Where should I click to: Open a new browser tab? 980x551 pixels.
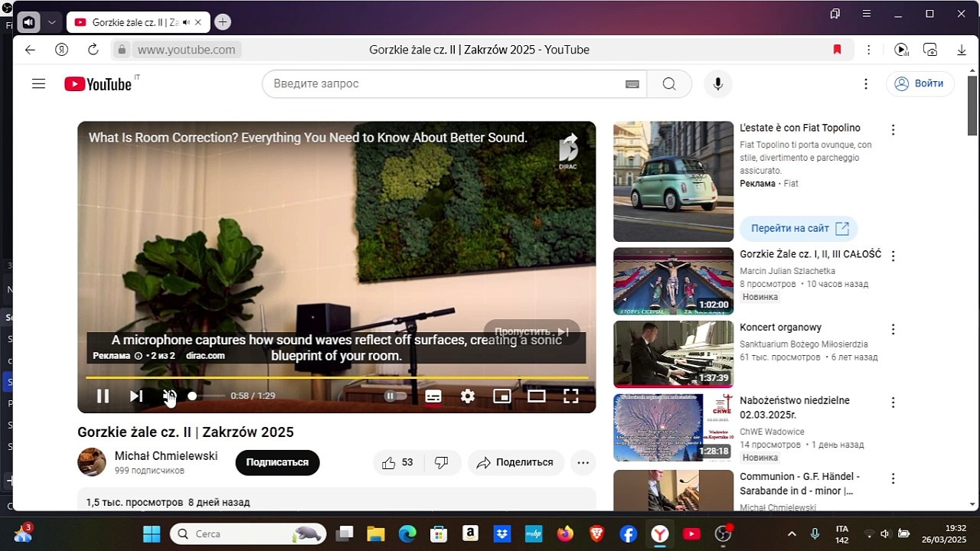point(223,22)
